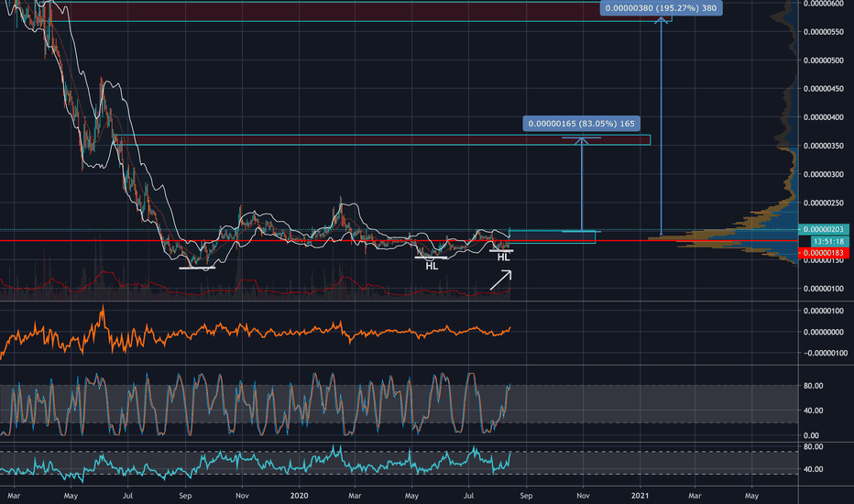
Task: Click the 0.00000300 price axis label
Action: tap(824, 174)
